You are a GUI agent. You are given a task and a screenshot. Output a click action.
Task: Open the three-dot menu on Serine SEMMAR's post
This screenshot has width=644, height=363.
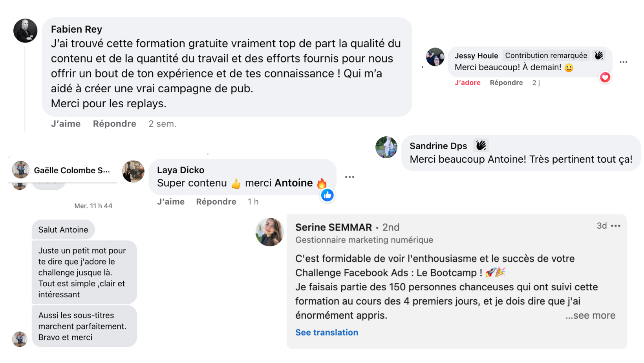coord(616,226)
